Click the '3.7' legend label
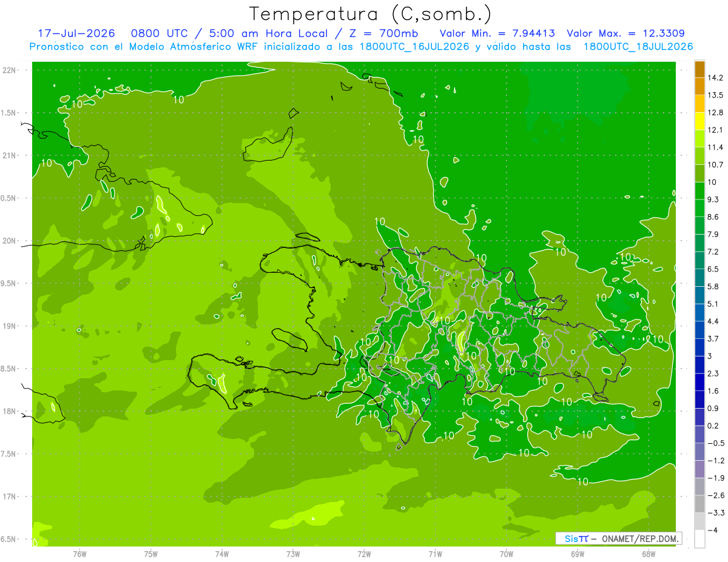The height and width of the screenshot is (562, 728). click(x=713, y=339)
